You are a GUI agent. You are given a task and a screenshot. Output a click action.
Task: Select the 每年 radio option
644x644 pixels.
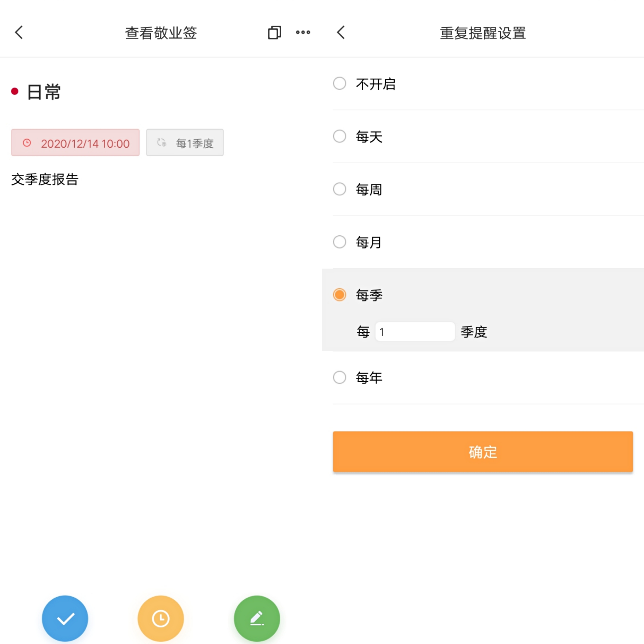tap(340, 377)
